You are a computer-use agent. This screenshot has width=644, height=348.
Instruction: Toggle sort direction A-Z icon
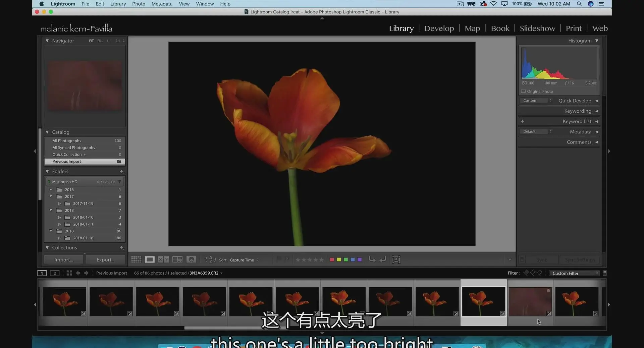pos(210,259)
